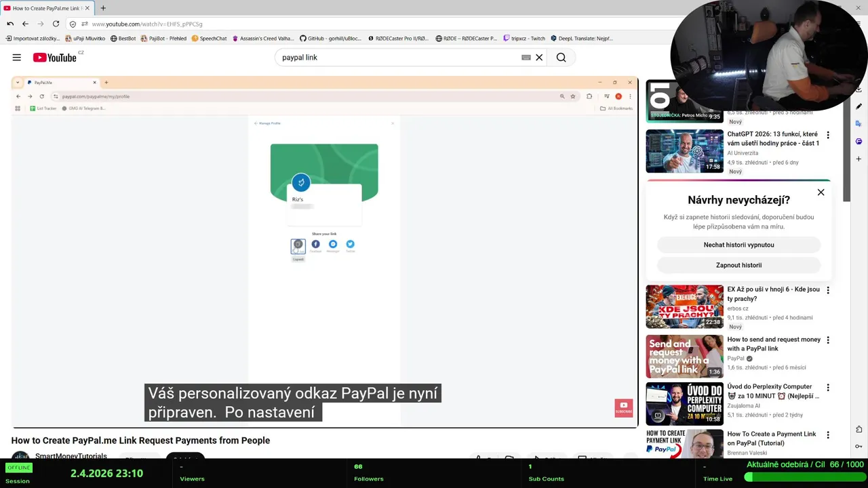Click the 'Session' label in the bottom bar
The width and height of the screenshot is (868, 488).
coord(17,481)
